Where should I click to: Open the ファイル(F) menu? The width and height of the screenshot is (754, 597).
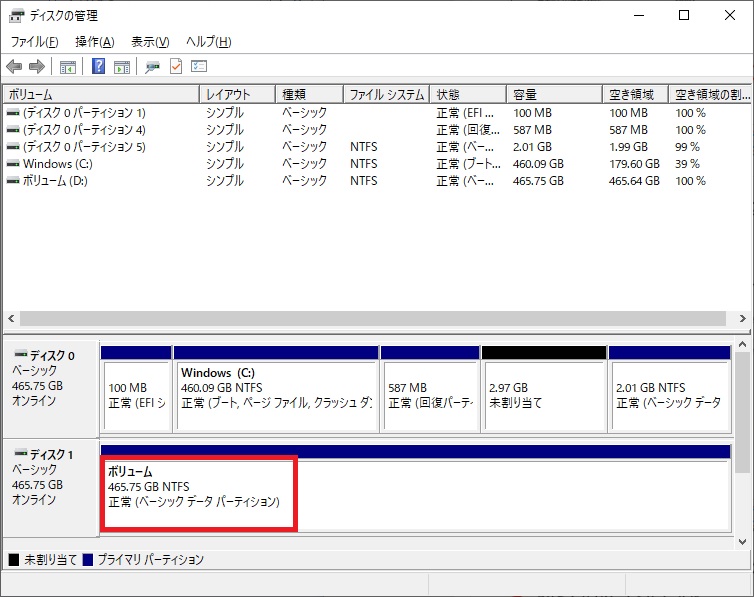(34, 42)
